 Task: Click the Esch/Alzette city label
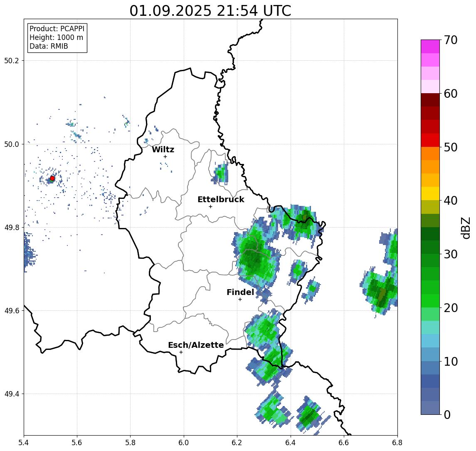tap(196, 345)
